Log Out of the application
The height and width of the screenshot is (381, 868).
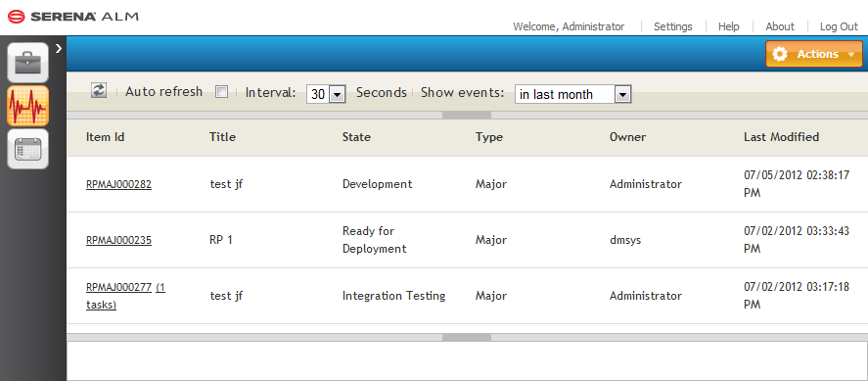pyautogui.click(x=839, y=26)
